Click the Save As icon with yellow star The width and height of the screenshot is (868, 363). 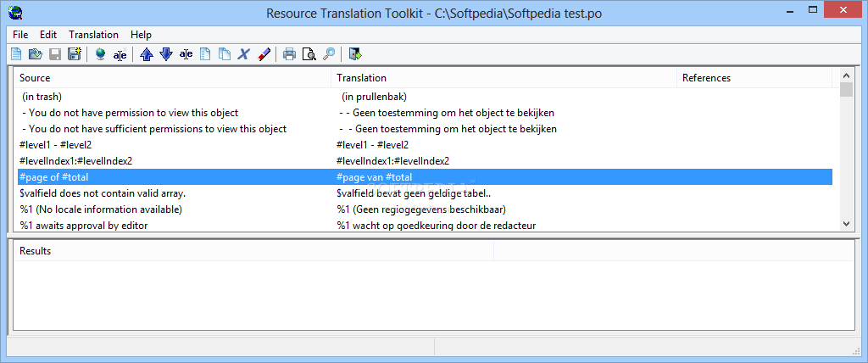pos(75,54)
